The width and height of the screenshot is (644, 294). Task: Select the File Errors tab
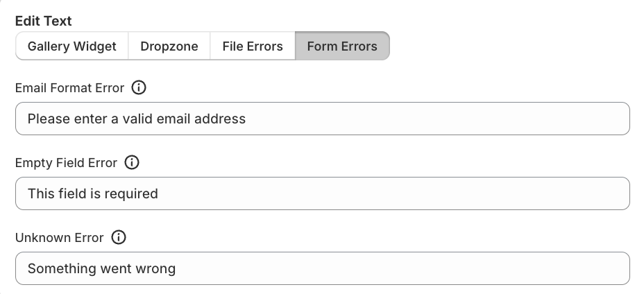point(253,46)
